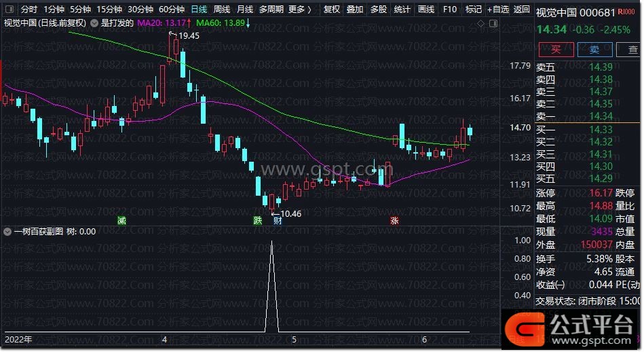Click the 视觉中国 000681 stock title

[x=575, y=13]
